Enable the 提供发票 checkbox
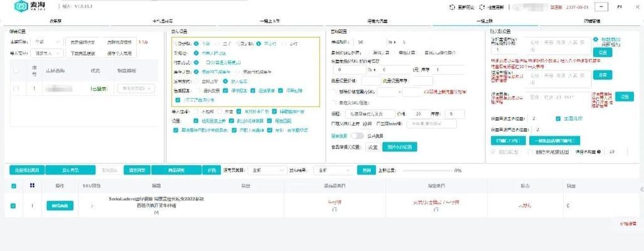The width and height of the screenshot is (644, 251). click(x=199, y=90)
